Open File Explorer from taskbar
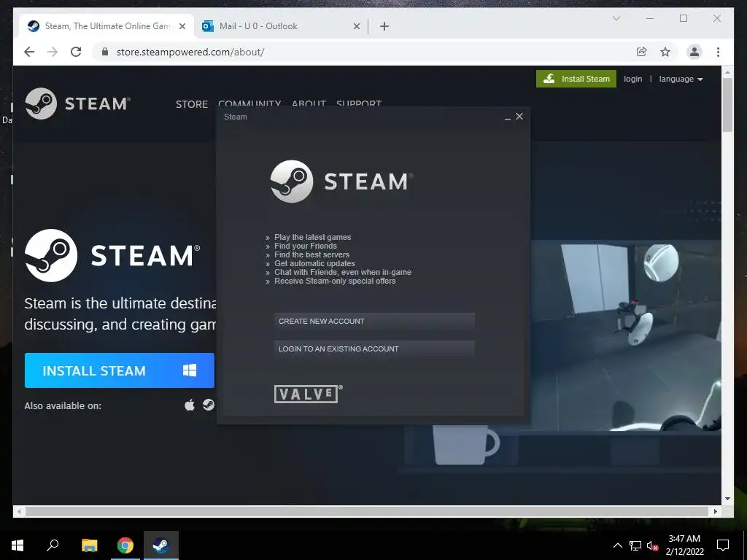This screenshot has height=560, width=747. pyautogui.click(x=90, y=545)
